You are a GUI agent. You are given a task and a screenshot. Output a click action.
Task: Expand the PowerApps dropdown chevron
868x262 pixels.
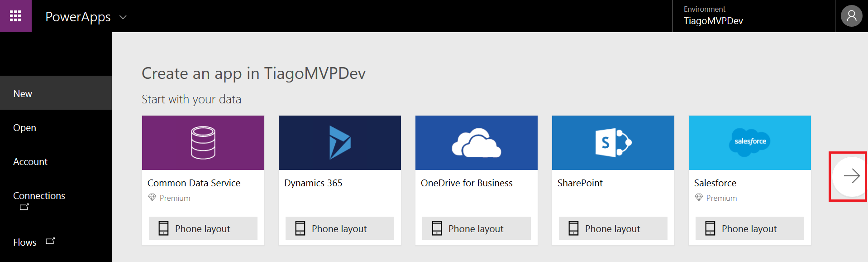[x=123, y=17]
